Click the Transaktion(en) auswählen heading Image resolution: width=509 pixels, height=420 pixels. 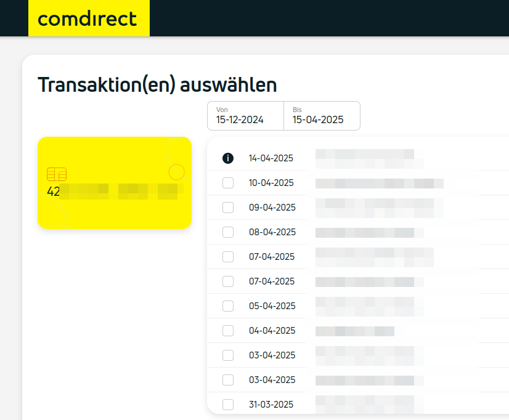click(x=157, y=85)
